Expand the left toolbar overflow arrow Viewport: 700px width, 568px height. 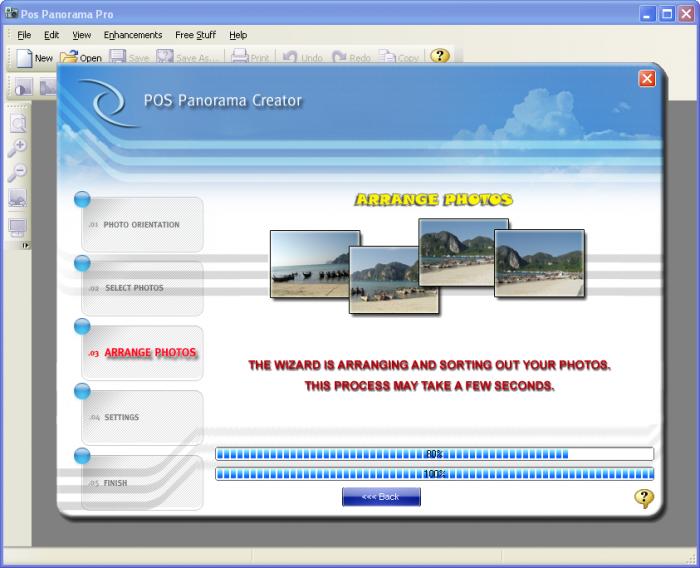pos(25,245)
